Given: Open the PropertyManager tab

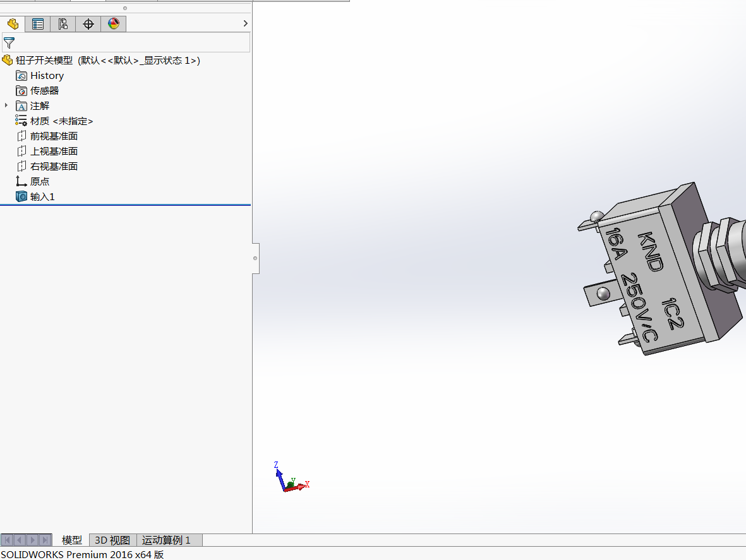Looking at the screenshot, I should tap(38, 24).
